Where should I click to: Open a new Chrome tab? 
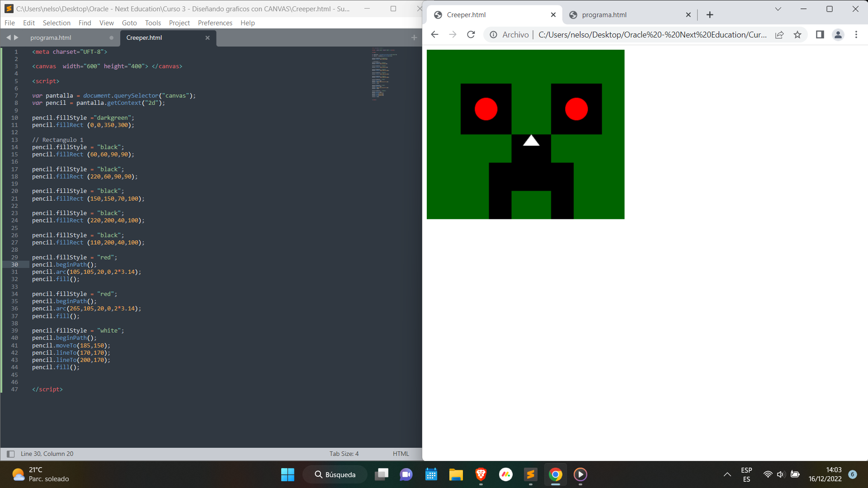(710, 15)
